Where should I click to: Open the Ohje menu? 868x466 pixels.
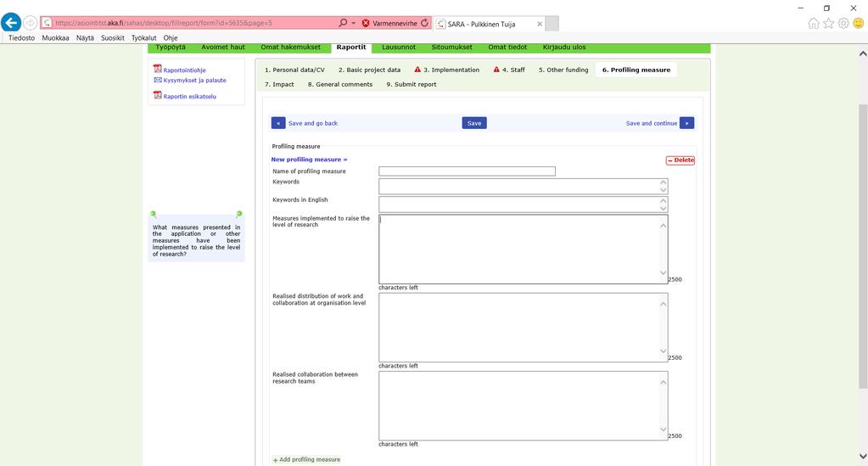(x=171, y=37)
